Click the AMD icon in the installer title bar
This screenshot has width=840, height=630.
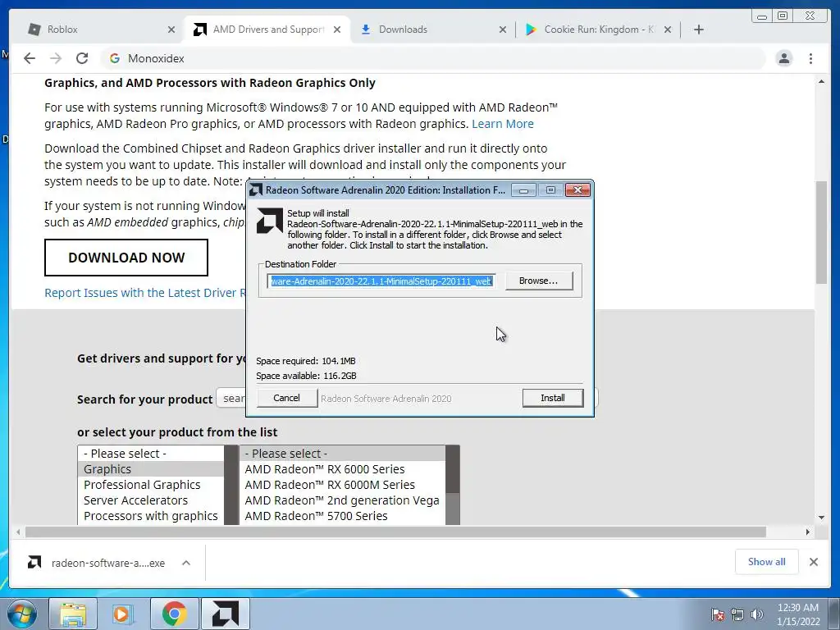pos(256,190)
